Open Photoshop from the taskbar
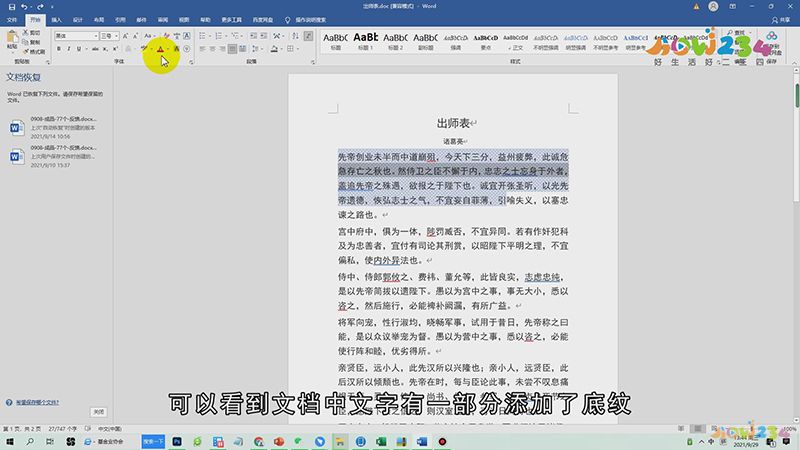The height and width of the screenshot is (450, 800). tap(177, 441)
